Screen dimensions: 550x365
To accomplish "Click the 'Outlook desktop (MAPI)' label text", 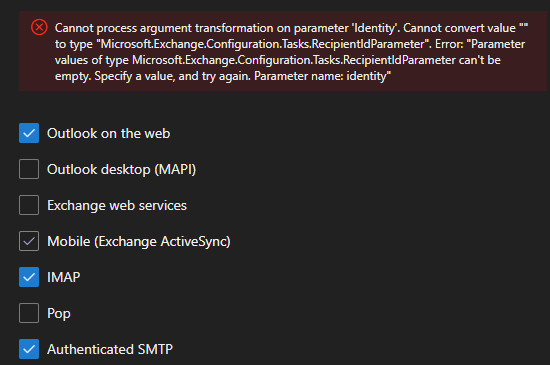I will 122,169.
